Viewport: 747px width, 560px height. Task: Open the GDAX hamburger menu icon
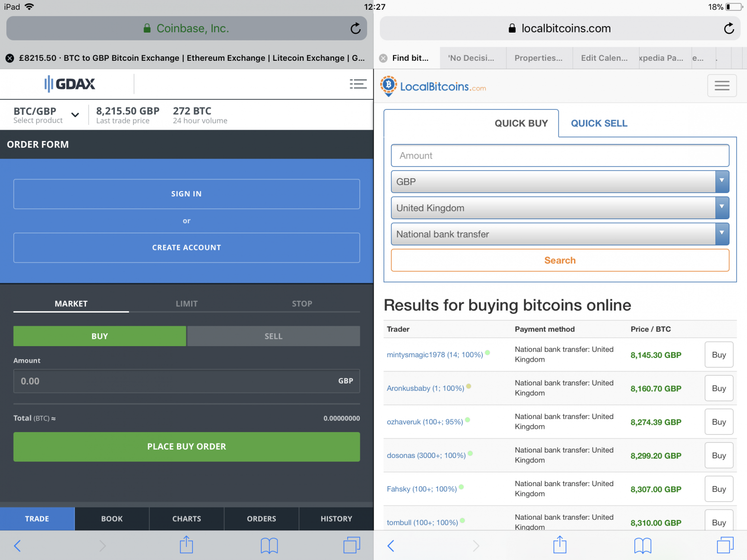click(358, 84)
